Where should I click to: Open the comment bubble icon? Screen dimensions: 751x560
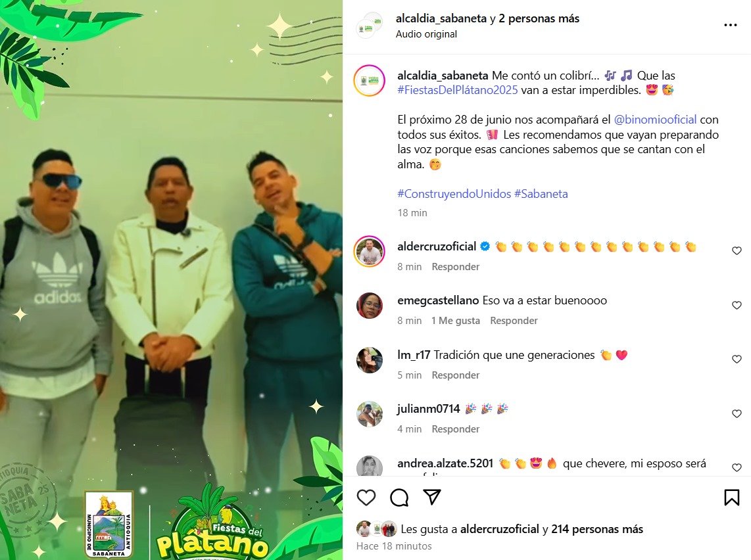(x=399, y=498)
